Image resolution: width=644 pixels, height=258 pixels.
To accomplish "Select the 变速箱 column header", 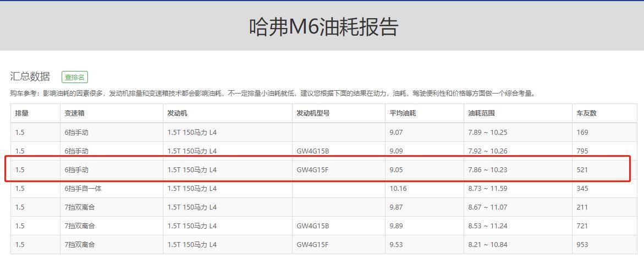I will pos(74,113).
